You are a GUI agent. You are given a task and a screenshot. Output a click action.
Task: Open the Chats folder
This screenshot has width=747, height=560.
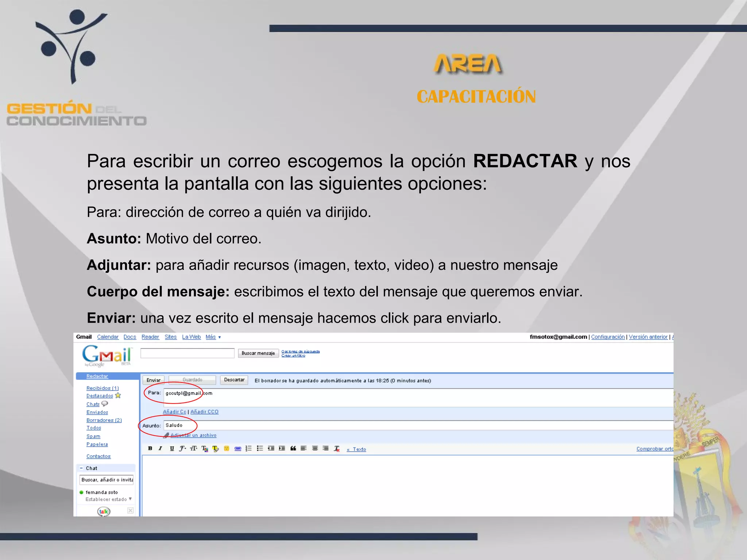click(x=93, y=404)
